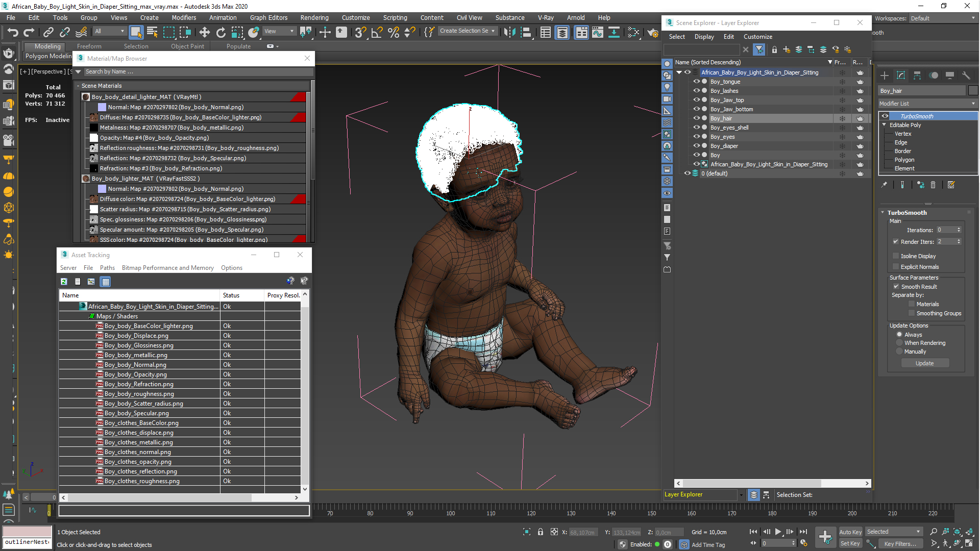Display cameras filter in Scene Explorer sidebar
This screenshot has height=551, width=980.
point(667,99)
